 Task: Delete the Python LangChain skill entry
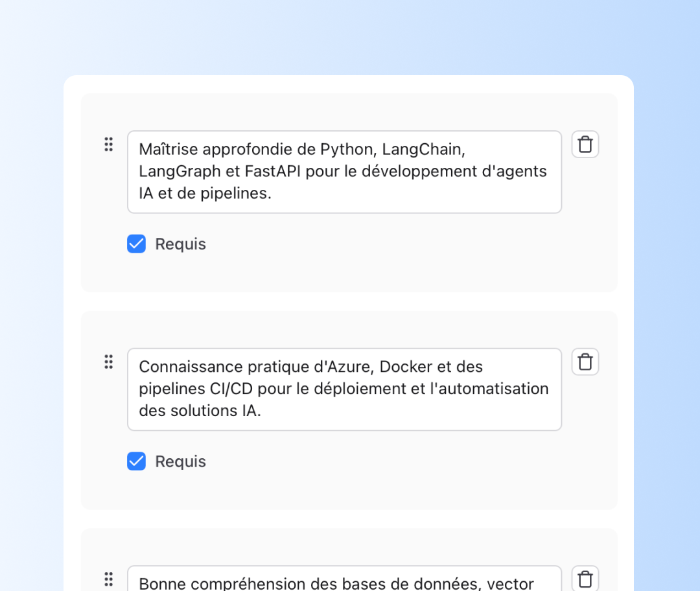click(585, 145)
